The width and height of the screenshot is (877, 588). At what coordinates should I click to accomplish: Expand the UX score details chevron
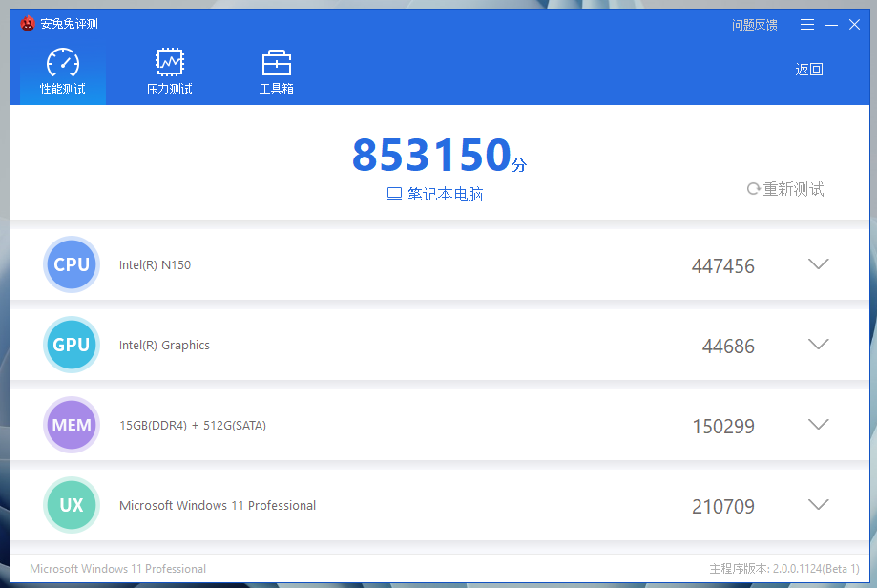[x=818, y=505]
